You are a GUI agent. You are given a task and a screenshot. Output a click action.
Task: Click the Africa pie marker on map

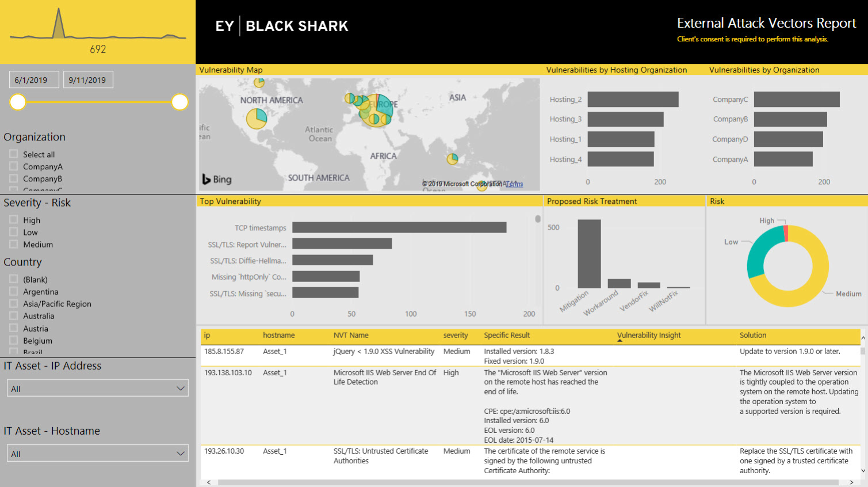click(453, 159)
